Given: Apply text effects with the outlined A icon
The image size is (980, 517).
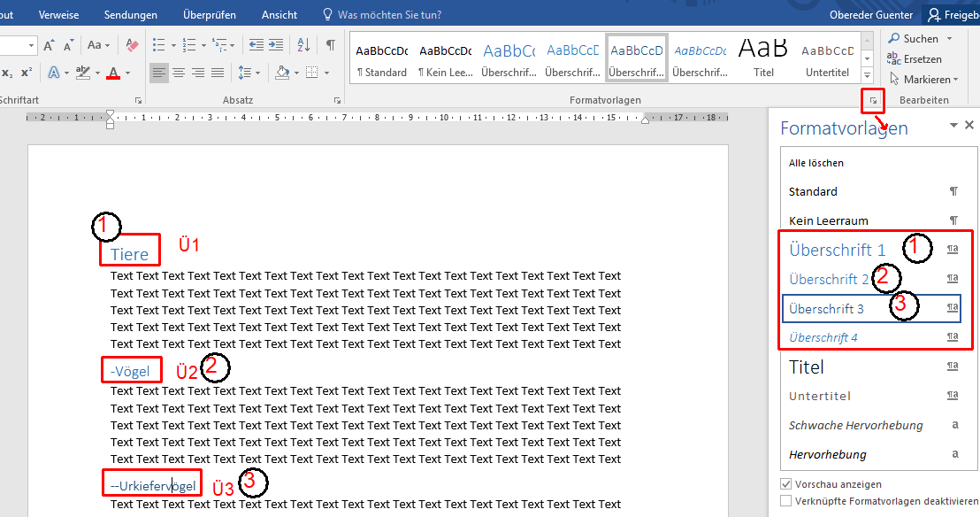Looking at the screenshot, I should point(54,73).
